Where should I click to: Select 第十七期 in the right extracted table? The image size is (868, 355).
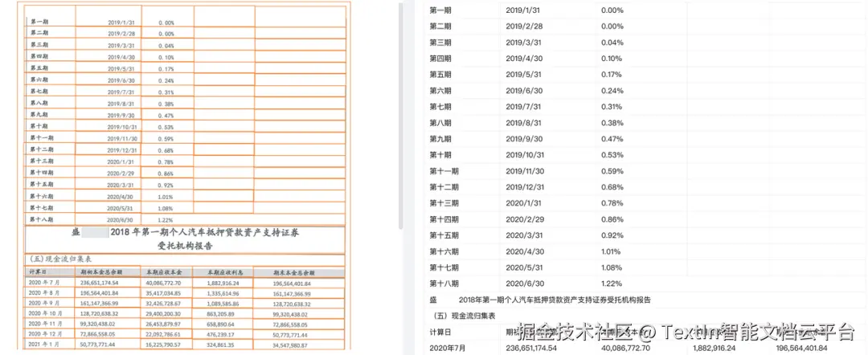[444, 267]
